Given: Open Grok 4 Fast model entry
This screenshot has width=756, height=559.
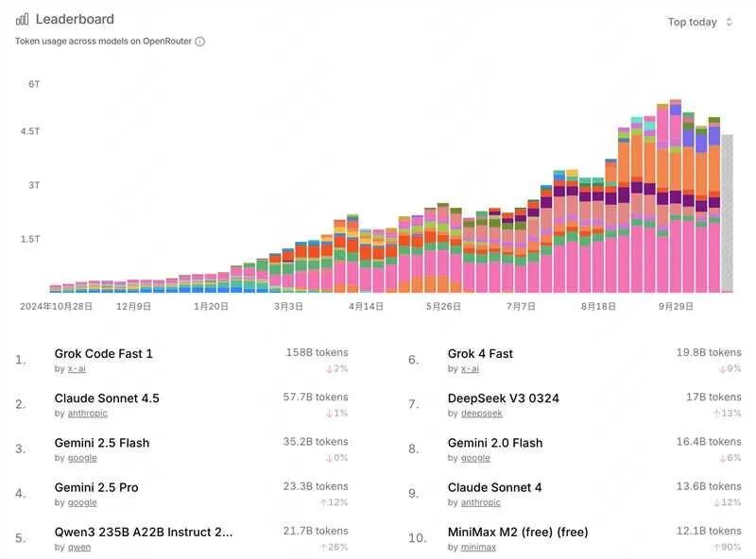Looking at the screenshot, I should [x=480, y=354].
